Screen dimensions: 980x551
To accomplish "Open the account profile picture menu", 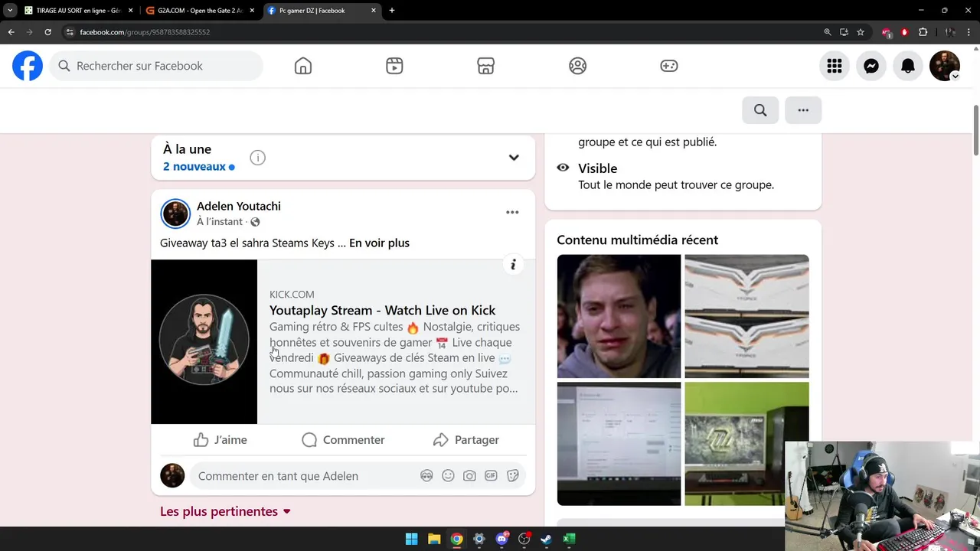I will click(945, 66).
